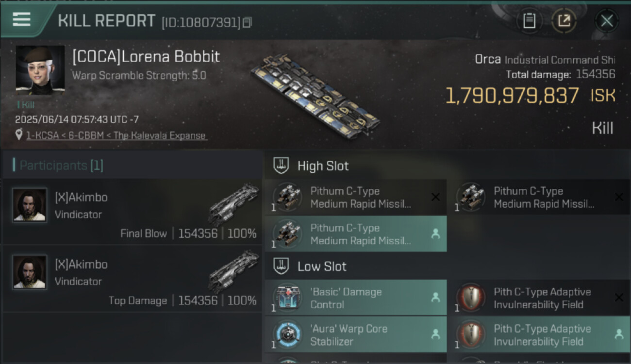This screenshot has height=364, width=631.
Task: Click the Low Slot section header
Action: pyautogui.click(x=322, y=266)
